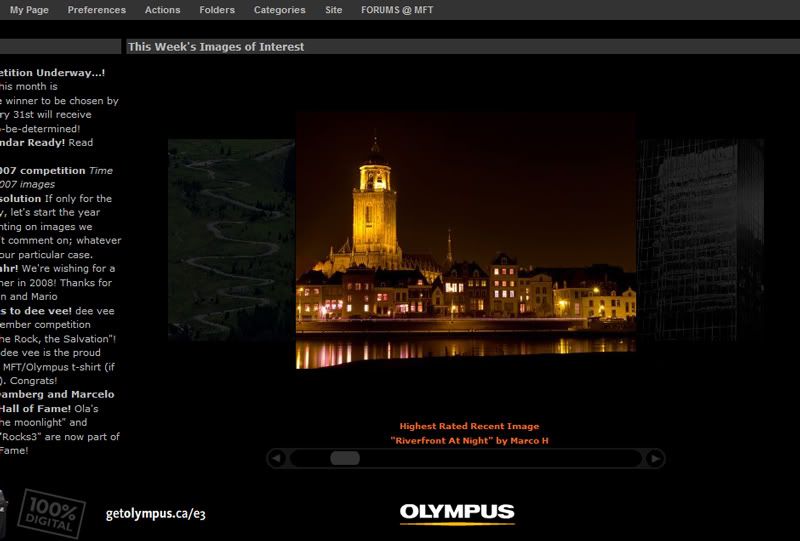The image size is (800, 541).
Task: Open "Riverfront At Night" by Marco H link
Action: (469, 441)
